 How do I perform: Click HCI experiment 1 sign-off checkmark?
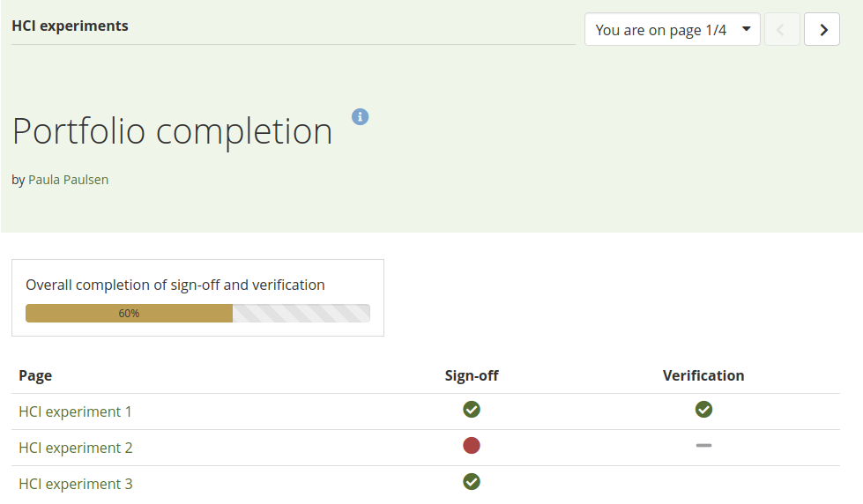[x=472, y=409]
